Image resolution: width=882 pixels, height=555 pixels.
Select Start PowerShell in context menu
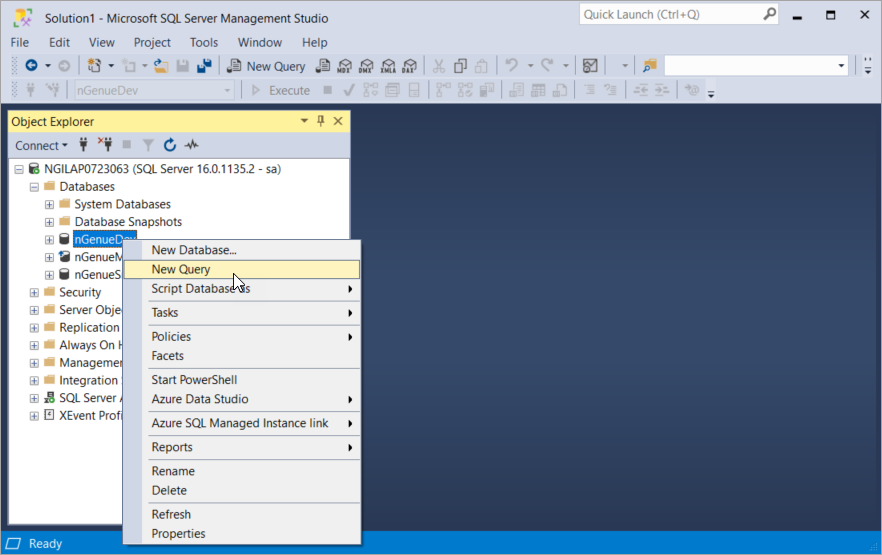click(242, 380)
